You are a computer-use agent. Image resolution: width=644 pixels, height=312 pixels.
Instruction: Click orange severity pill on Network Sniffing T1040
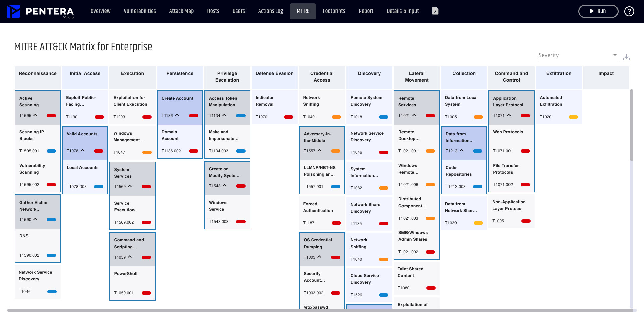(x=336, y=117)
